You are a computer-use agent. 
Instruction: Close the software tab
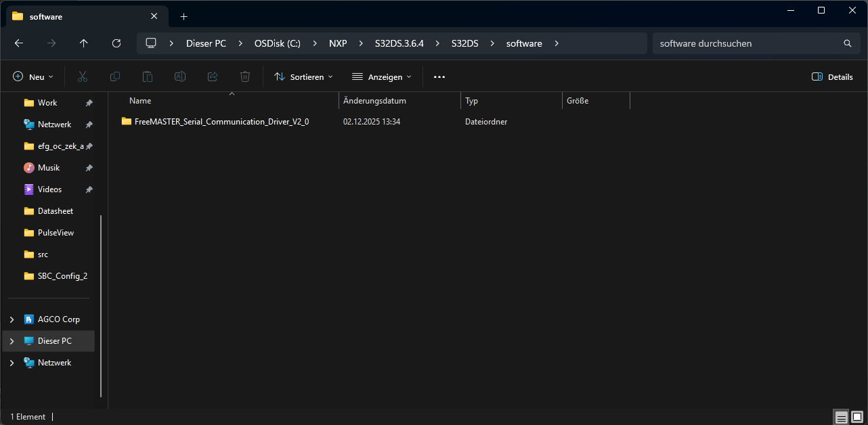[154, 16]
